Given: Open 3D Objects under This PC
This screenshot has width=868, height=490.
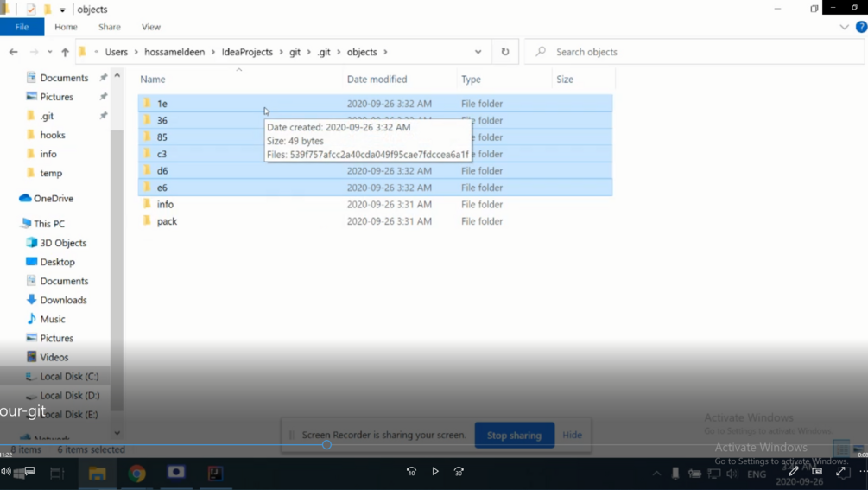Looking at the screenshot, I should 63,243.
